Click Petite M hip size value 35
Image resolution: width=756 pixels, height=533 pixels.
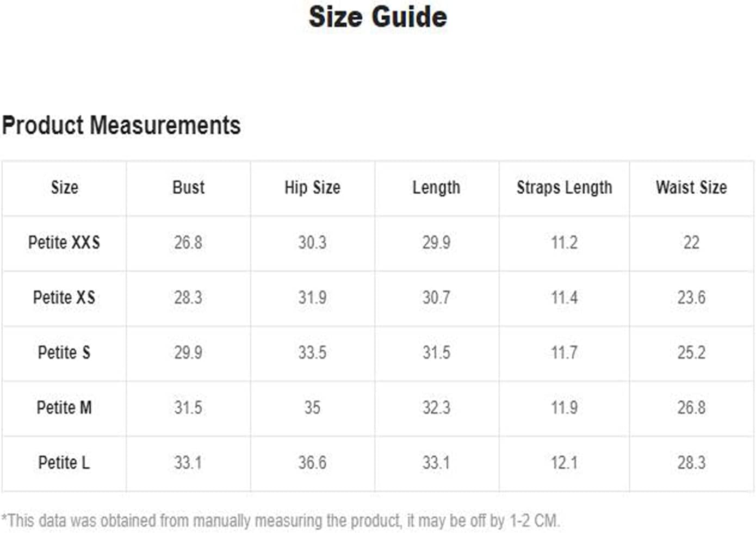point(312,407)
